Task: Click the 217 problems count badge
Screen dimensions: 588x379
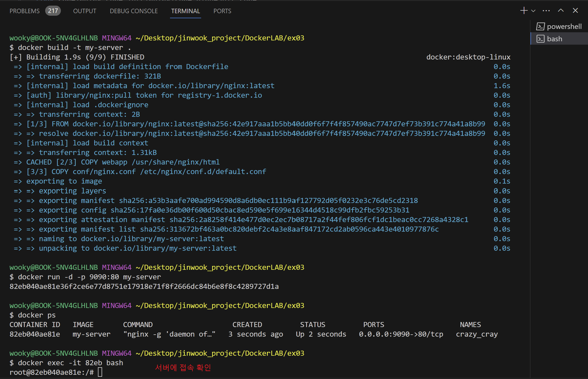Action: (53, 11)
